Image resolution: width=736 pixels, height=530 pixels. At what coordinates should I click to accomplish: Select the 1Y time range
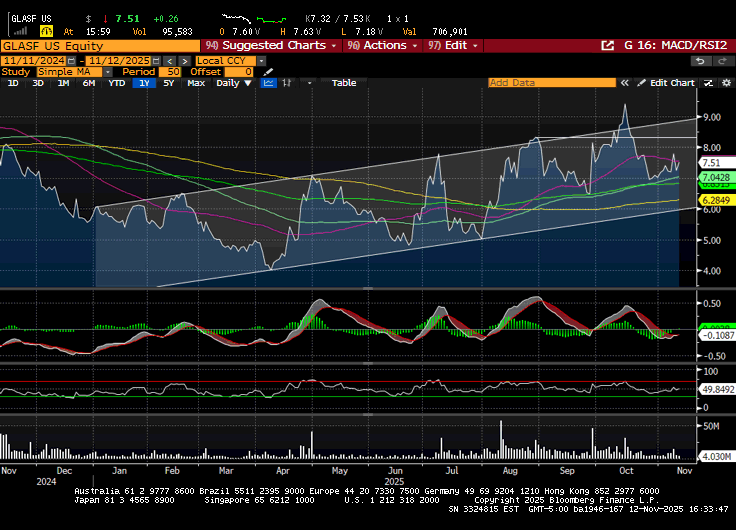[144, 83]
